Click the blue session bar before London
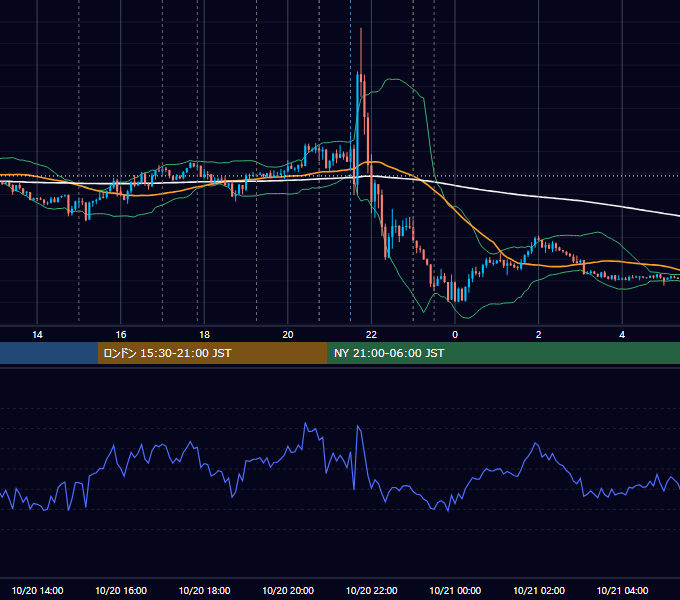680x600 pixels. tap(49, 353)
